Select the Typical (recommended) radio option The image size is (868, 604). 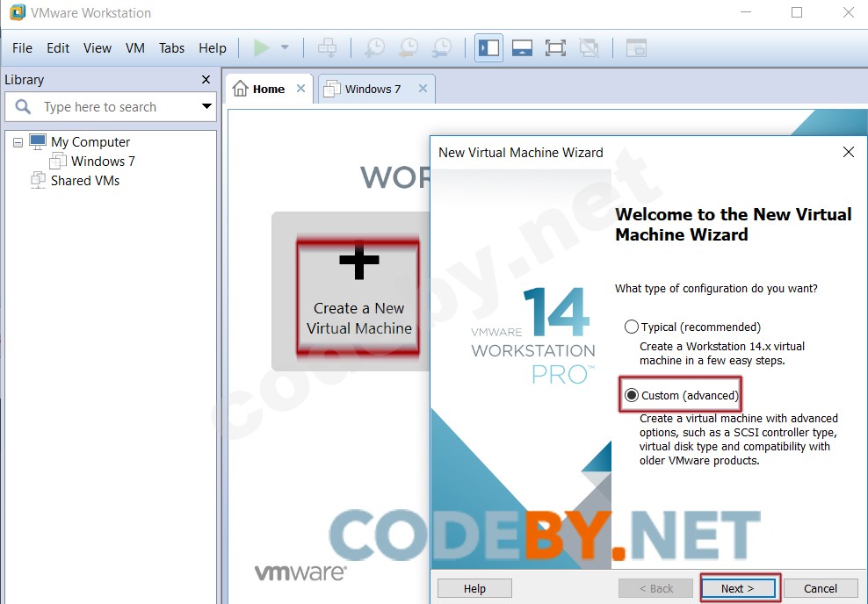(632, 327)
